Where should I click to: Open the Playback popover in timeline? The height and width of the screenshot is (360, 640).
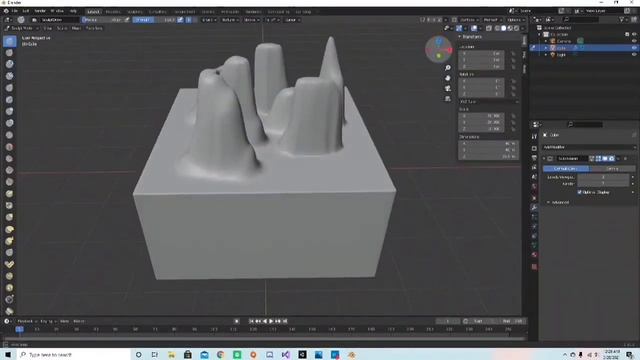point(26,321)
